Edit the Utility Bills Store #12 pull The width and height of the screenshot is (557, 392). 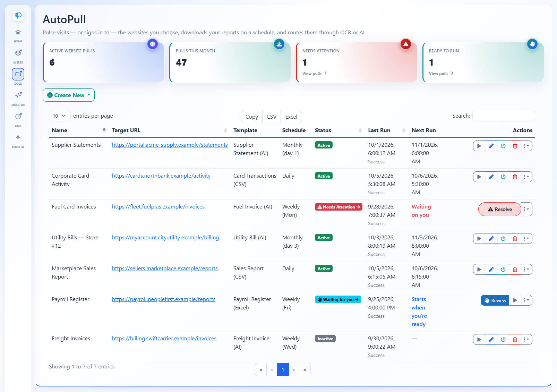tap(491, 239)
